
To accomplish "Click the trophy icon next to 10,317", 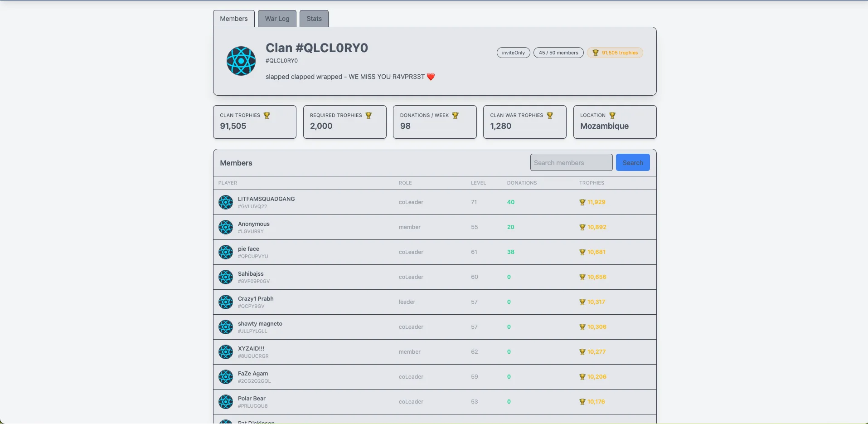I will [x=582, y=302].
